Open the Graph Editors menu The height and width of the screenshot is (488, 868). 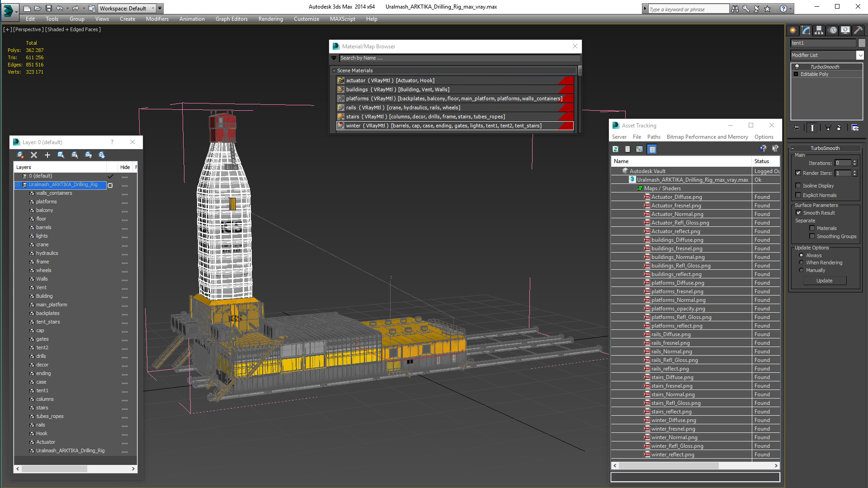point(231,19)
